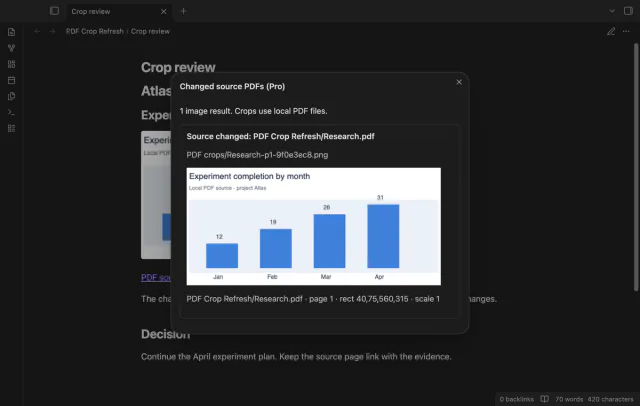640x406 pixels.
Task: Open templates copy icon in ribbon
Action: click(x=11, y=96)
